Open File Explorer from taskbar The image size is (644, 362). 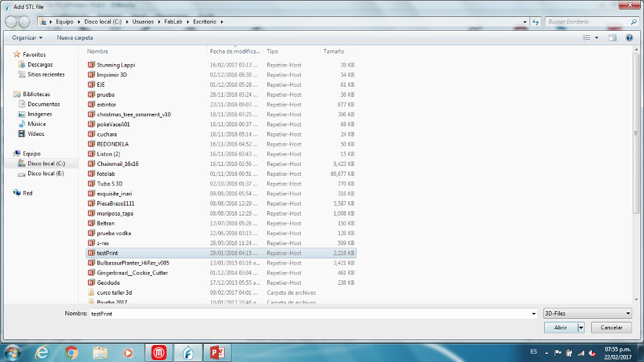coord(100,353)
